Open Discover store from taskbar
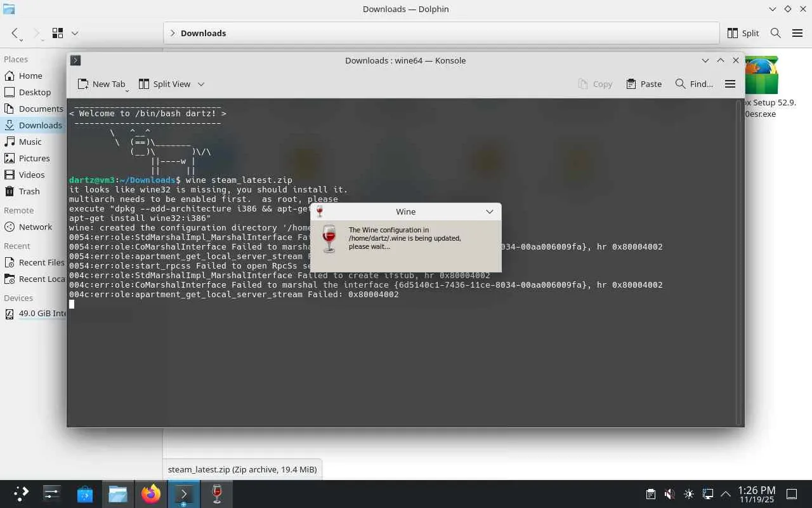 click(x=85, y=494)
